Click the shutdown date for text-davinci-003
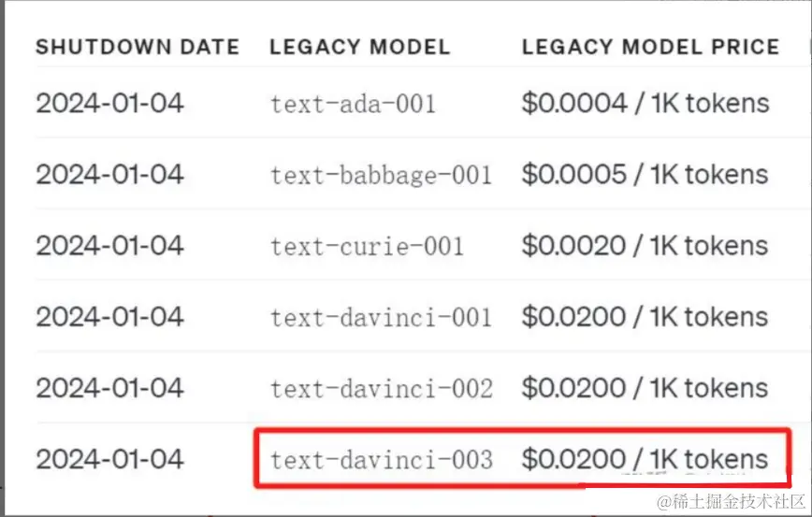This screenshot has width=812, height=517. (x=109, y=459)
